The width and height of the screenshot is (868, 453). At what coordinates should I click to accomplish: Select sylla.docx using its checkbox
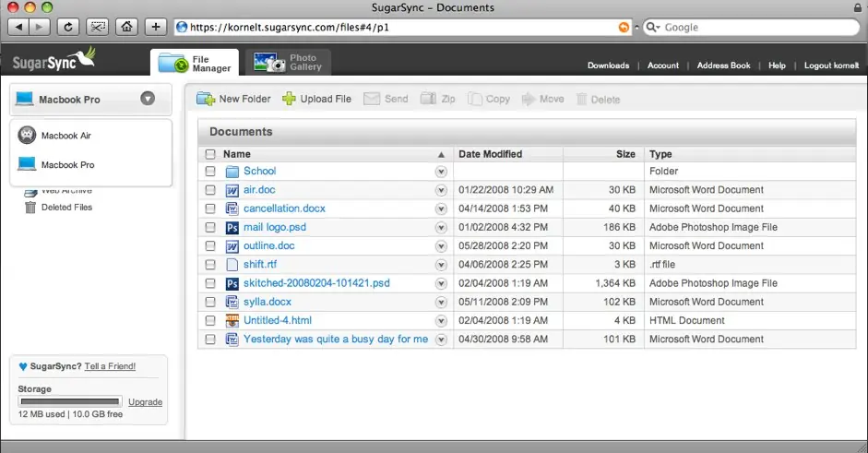[x=210, y=302]
